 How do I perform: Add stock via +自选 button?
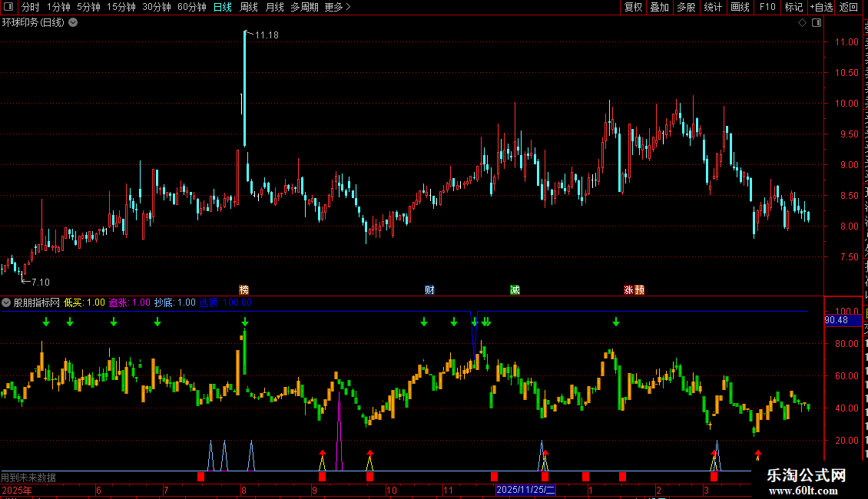coord(821,7)
